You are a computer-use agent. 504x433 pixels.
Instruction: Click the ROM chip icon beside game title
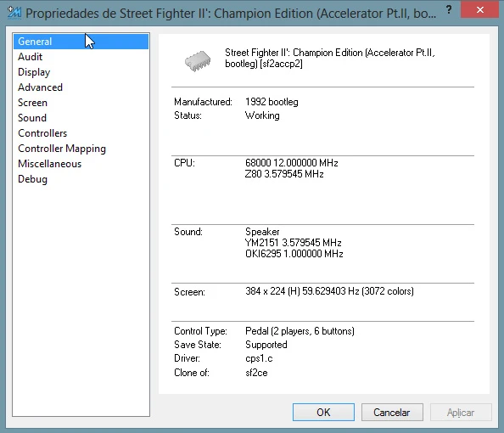(198, 60)
